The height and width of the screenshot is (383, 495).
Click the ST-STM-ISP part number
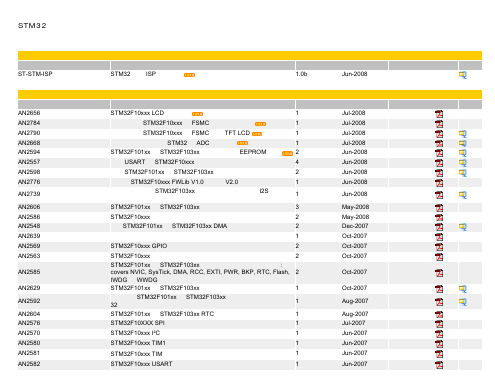pyautogui.click(x=35, y=74)
